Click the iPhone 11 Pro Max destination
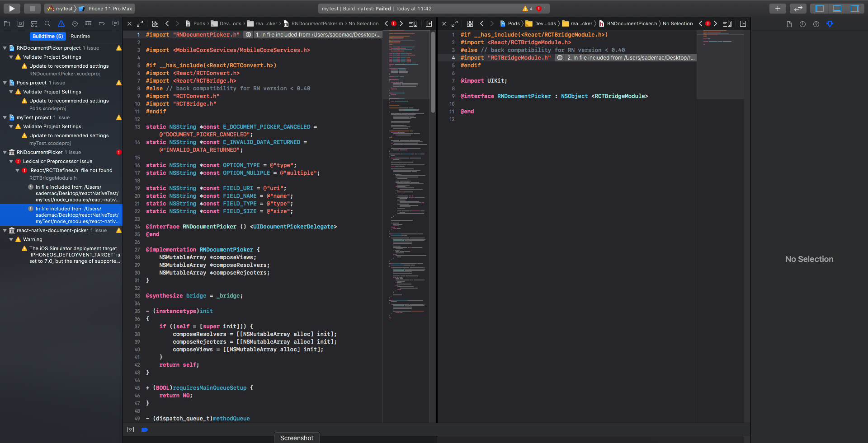868x443 pixels. pyautogui.click(x=109, y=9)
